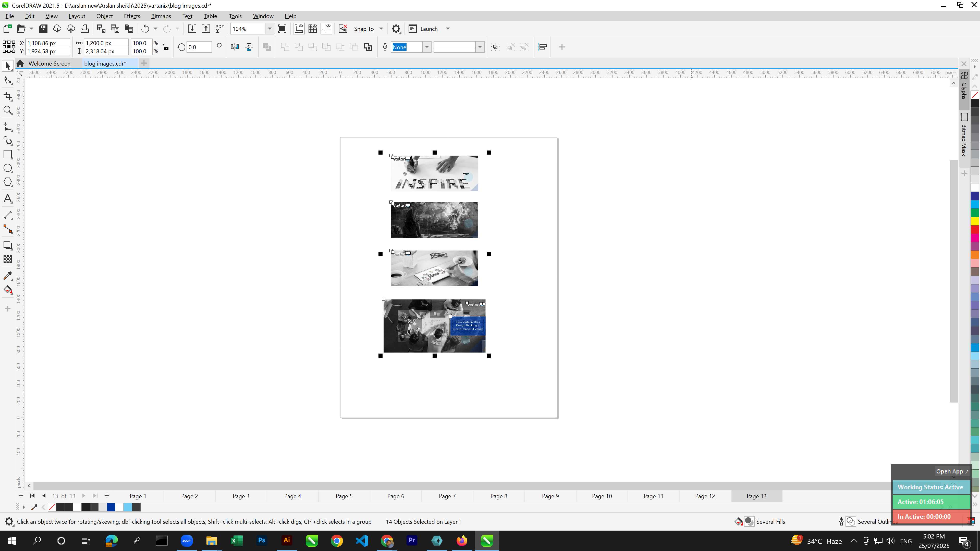Screen dimensions: 980x551
Task: Open Photoshop from the taskbar
Action: pyautogui.click(x=262, y=540)
